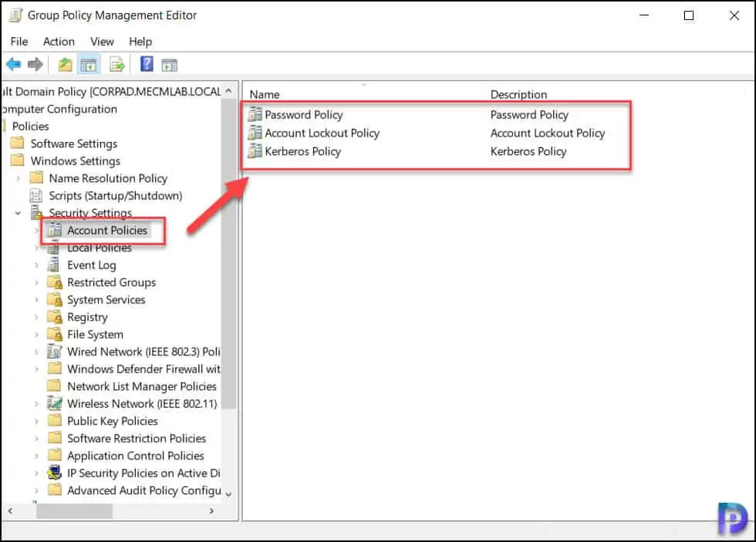Click the Password Policy row icon
756x542 pixels.
tap(255, 115)
